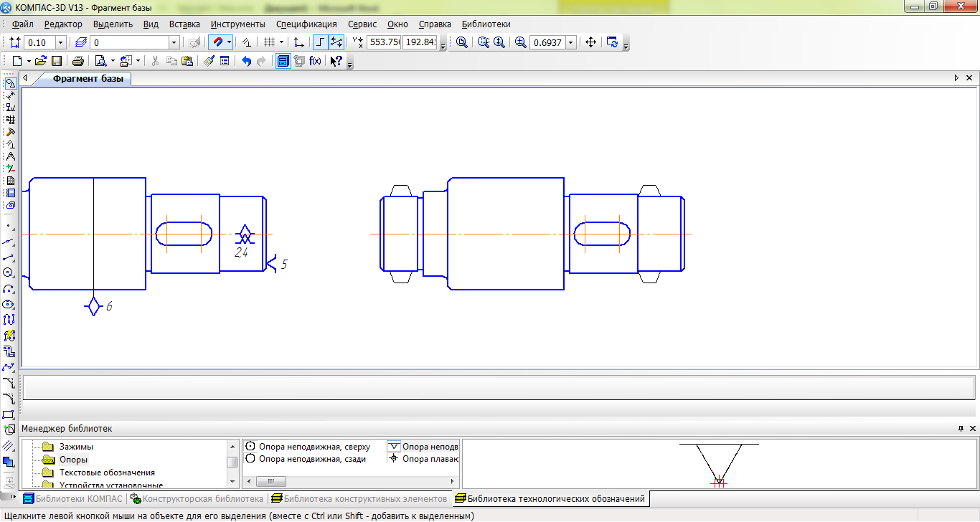Screen dimensions: 980x522
Task: Click the library list horizontal scrollbar
Action: pyautogui.click(x=351, y=481)
